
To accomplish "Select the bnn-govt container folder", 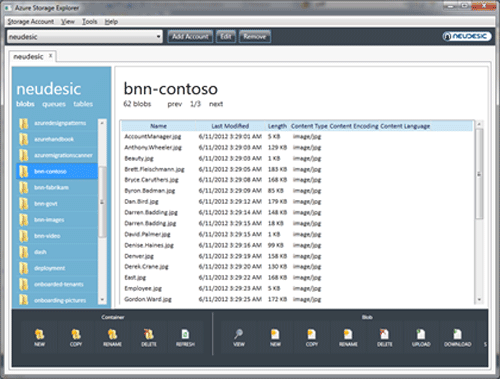I will pyautogui.click(x=57, y=204).
